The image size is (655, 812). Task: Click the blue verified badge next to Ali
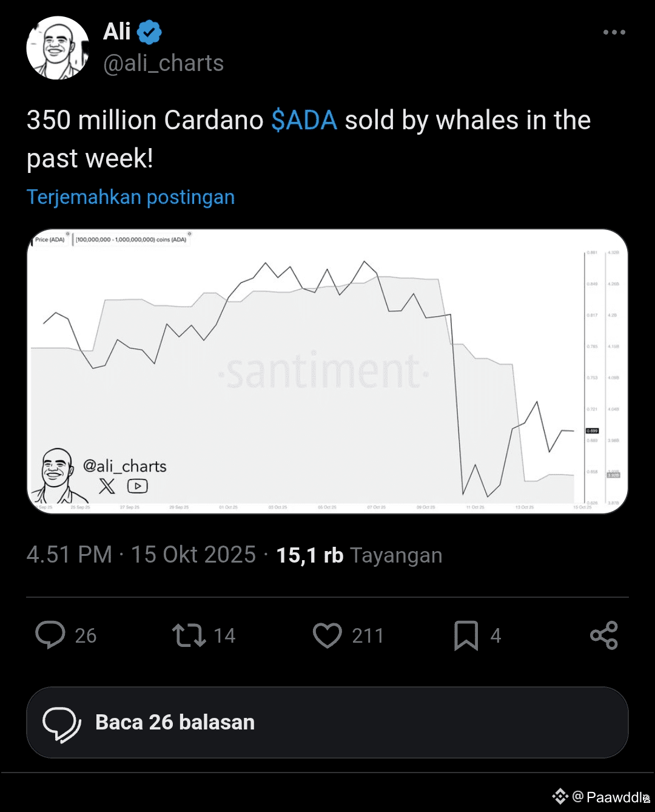tap(149, 32)
